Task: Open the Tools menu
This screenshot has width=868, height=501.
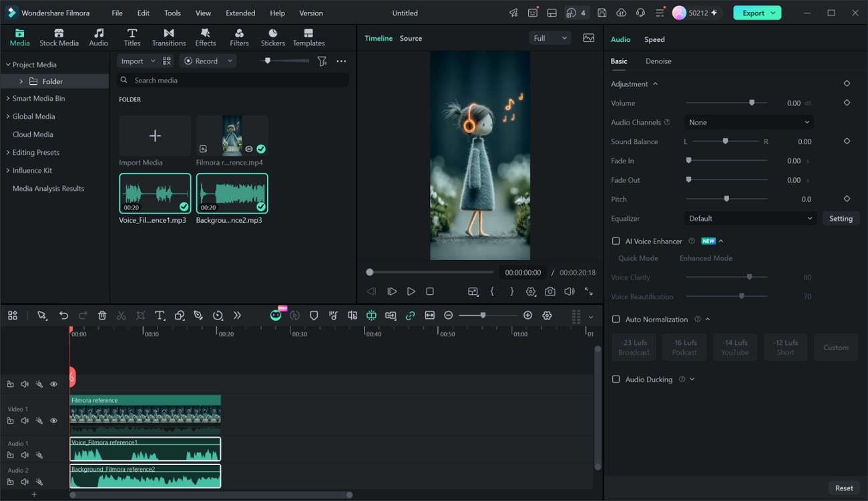Action: pyautogui.click(x=172, y=13)
